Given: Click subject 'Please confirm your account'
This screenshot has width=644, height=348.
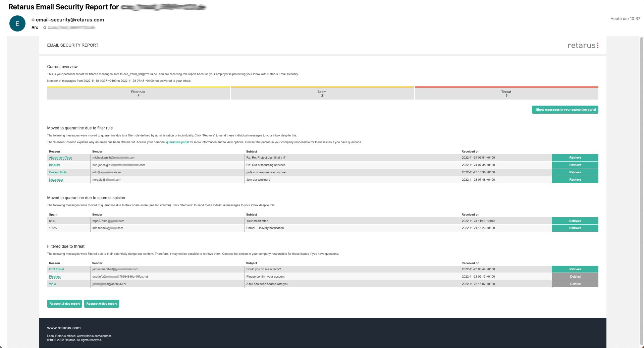Looking at the screenshot, I should [x=266, y=277].
